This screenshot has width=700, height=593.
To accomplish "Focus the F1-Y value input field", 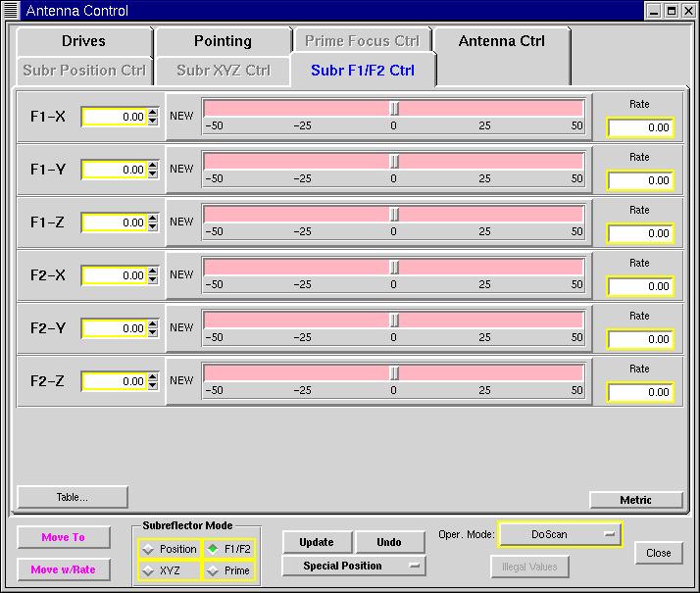I will point(115,170).
